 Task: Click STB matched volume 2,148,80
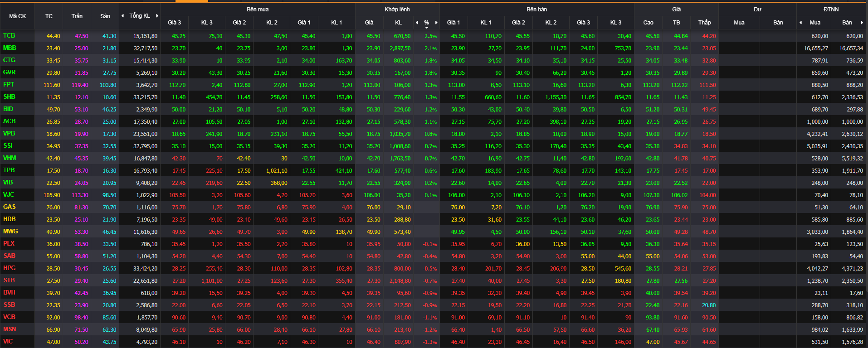(400, 281)
